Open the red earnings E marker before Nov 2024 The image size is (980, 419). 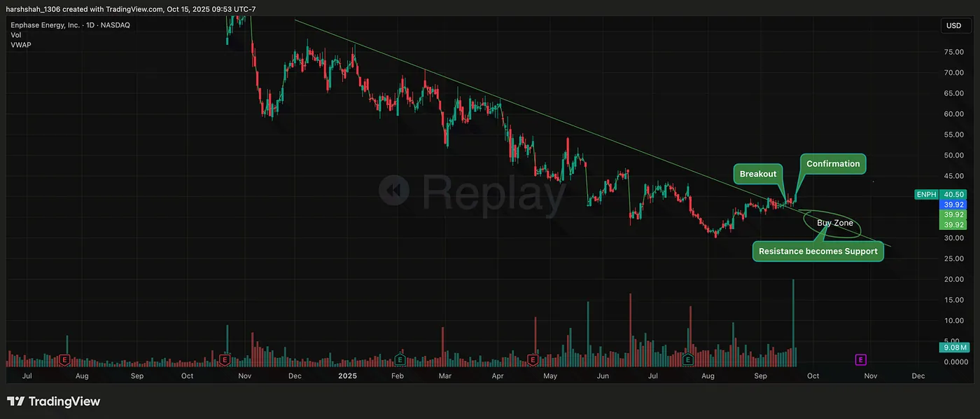coord(225,359)
